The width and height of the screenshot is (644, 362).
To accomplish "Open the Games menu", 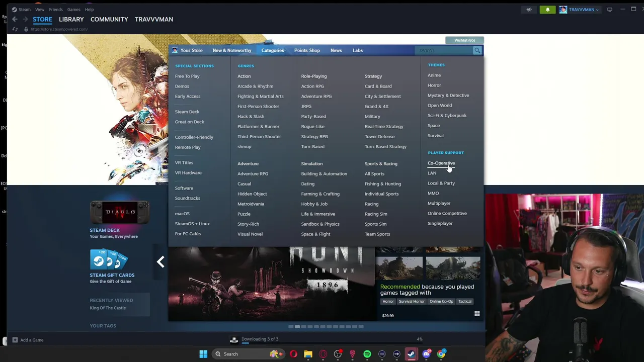I will 74,10.
